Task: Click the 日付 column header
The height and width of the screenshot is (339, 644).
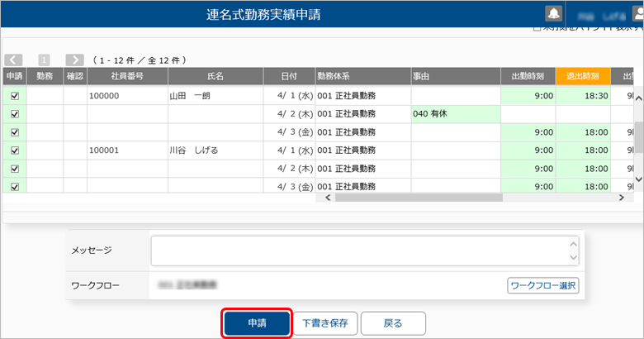Action: pyautogui.click(x=289, y=76)
